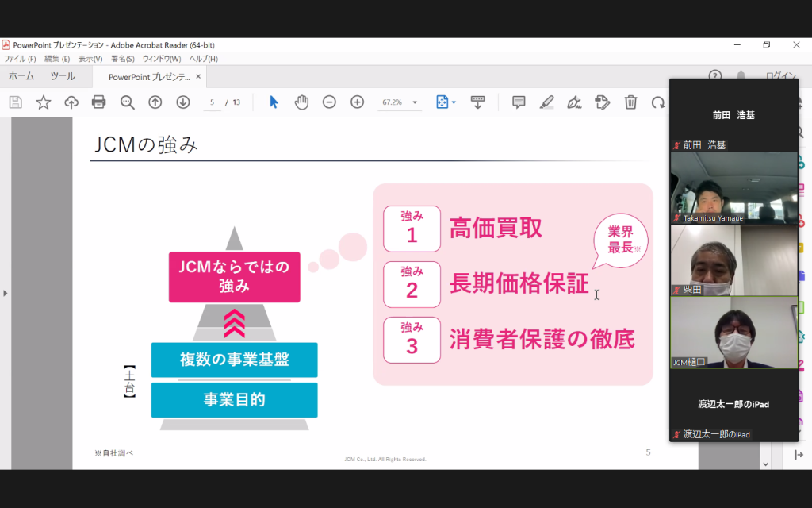812x508 pixels.
Task: Select the highlight text pen
Action: [546, 102]
